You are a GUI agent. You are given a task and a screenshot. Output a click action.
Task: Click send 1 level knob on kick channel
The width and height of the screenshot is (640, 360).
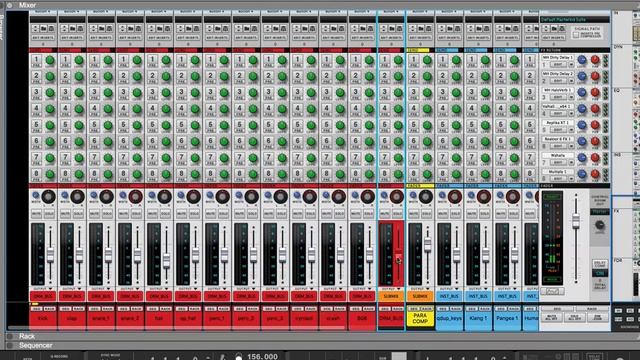point(50,60)
